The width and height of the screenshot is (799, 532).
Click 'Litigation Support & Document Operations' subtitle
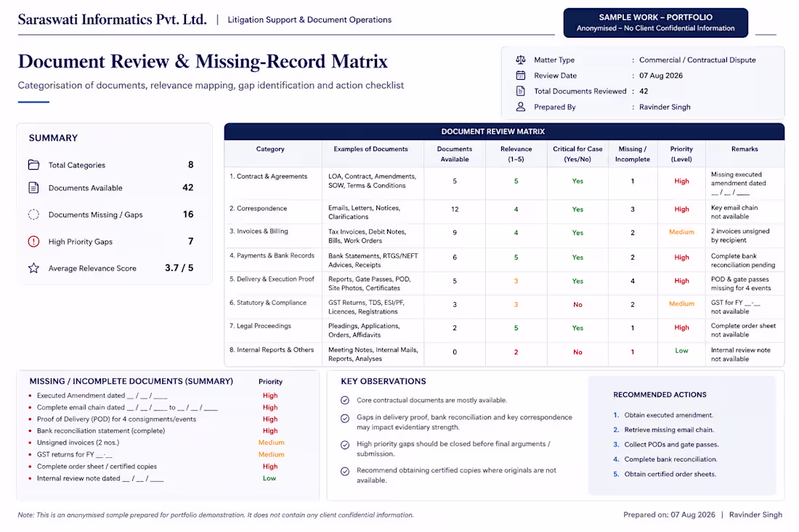click(309, 20)
